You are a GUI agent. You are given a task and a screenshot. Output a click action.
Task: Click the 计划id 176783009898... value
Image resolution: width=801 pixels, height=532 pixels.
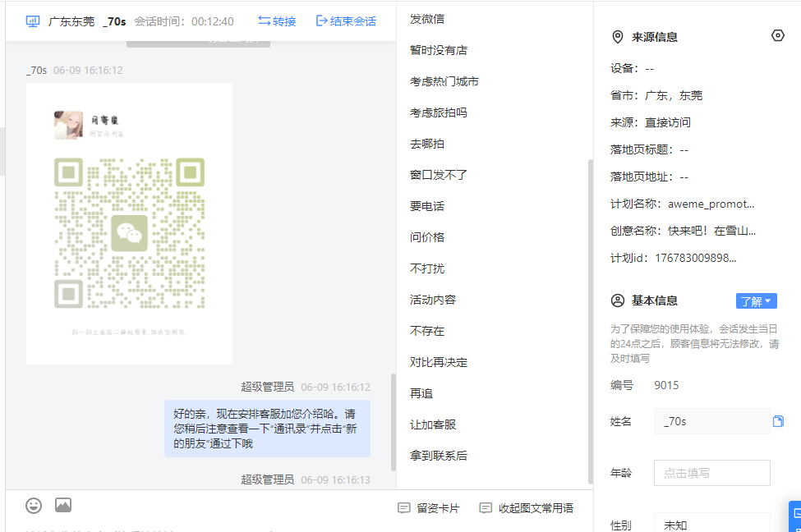pyautogui.click(x=696, y=258)
